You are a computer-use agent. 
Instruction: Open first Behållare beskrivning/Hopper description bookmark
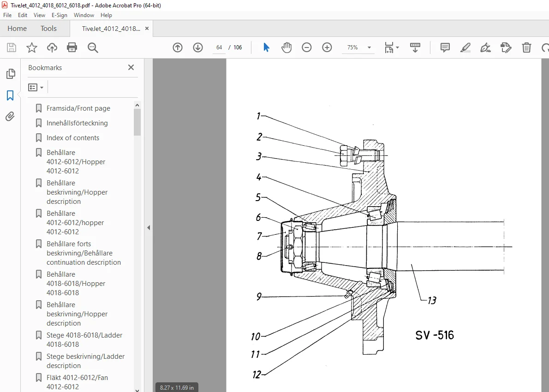point(77,192)
